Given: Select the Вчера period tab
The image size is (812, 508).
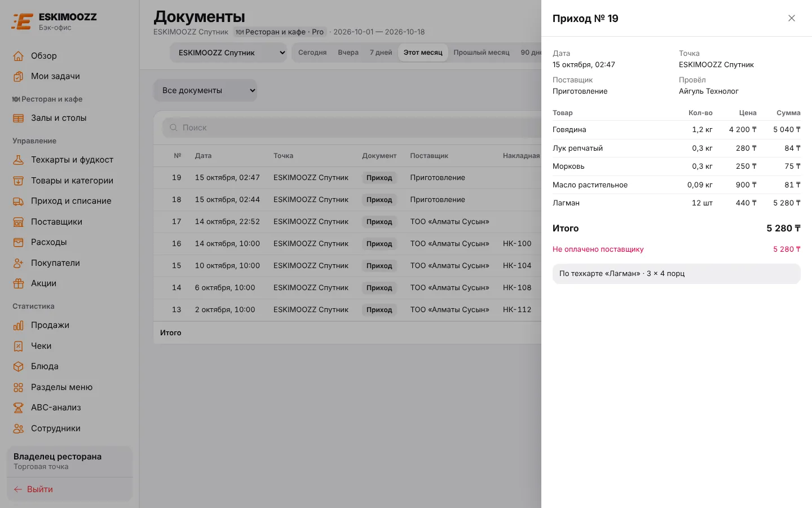Looking at the screenshot, I should pos(348,52).
